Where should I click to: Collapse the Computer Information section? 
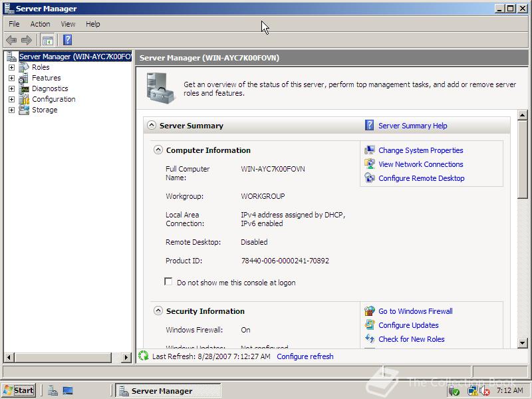click(158, 150)
